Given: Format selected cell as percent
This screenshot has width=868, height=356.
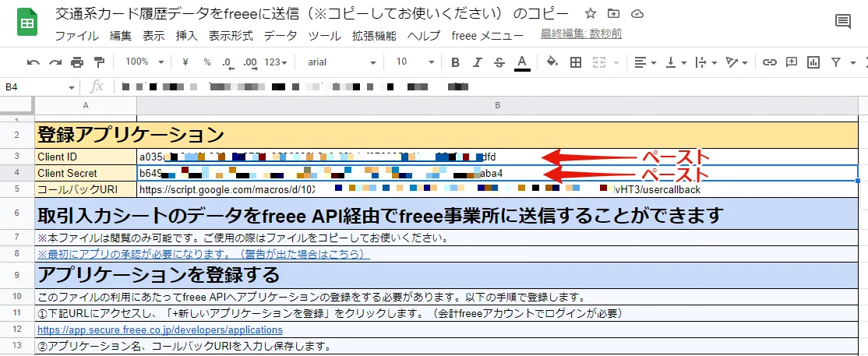Looking at the screenshot, I should (x=207, y=62).
